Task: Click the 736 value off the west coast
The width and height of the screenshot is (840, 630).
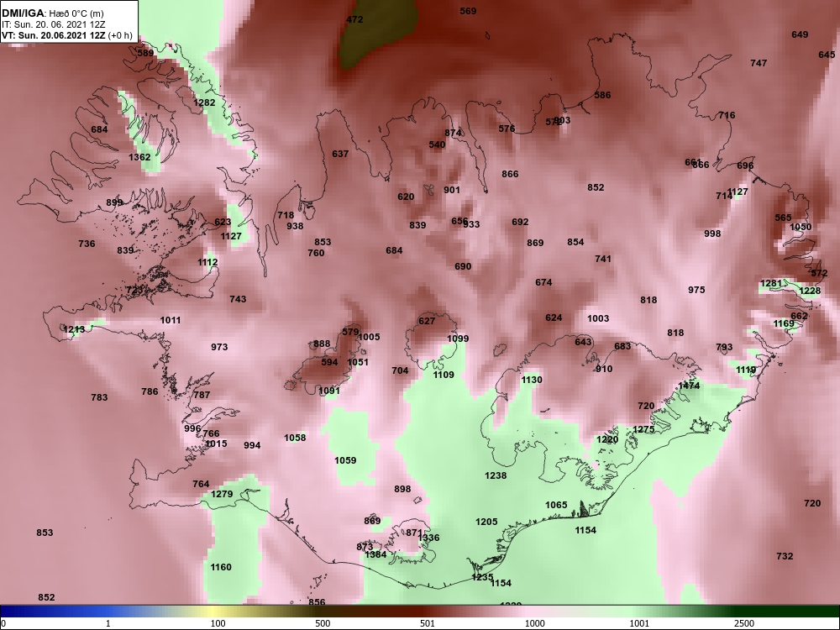Action: (87, 244)
